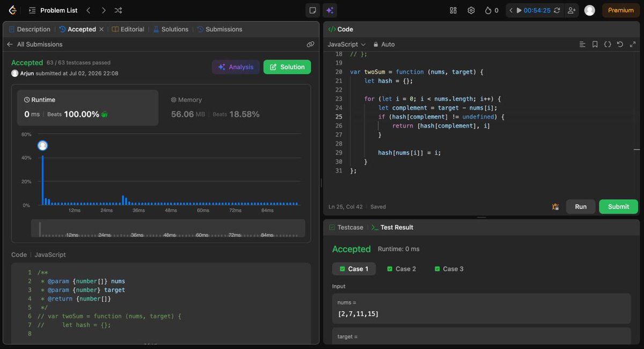Image resolution: width=644 pixels, height=349 pixels.
Task: Select Case 2
Action: (401, 268)
